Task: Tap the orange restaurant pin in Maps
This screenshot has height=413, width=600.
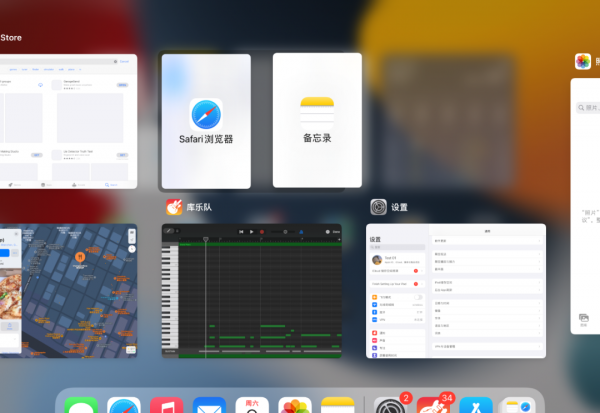Action: [x=80, y=257]
